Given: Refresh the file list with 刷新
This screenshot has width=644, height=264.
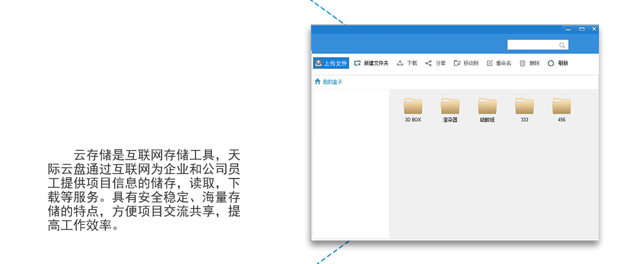Looking at the screenshot, I should pyautogui.click(x=558, y=63).
